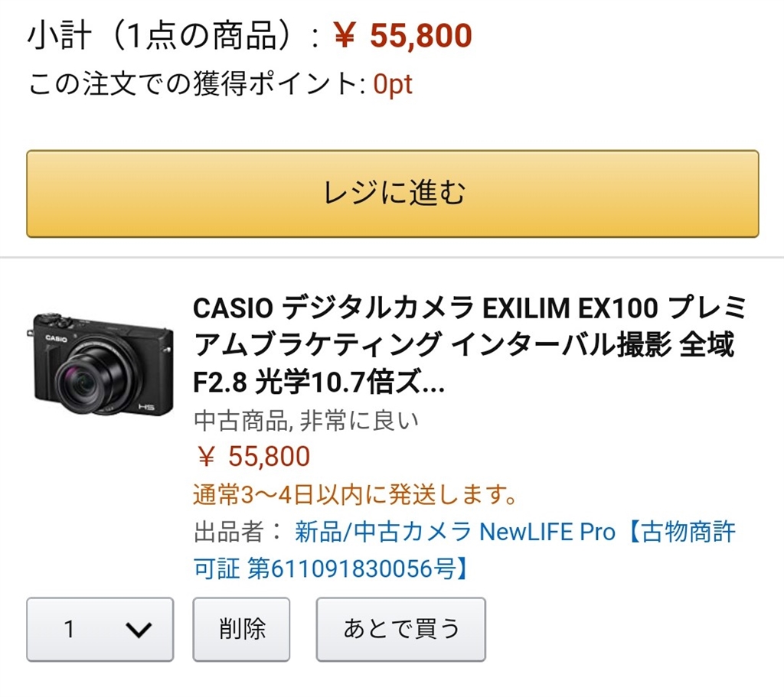The image size is (784, 697).
Task: Click the この注文での獲得ポイント label
Action: point(197,84)
